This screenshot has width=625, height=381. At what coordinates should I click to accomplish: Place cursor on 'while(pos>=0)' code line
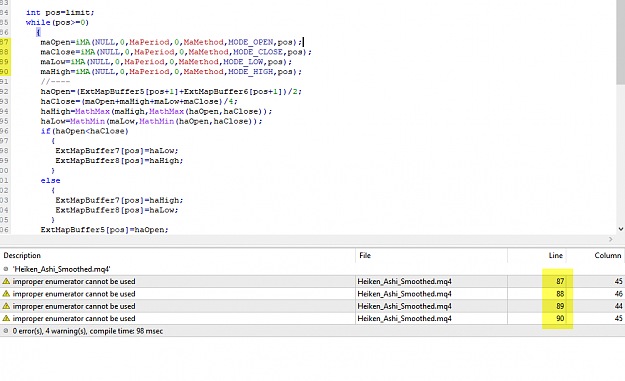tap(57, 23)
